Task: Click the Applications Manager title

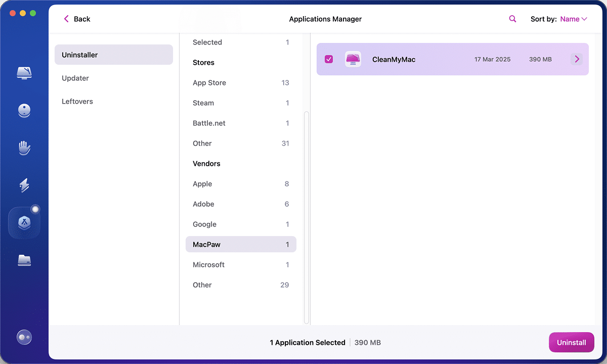Action: [x=325, y=19]
